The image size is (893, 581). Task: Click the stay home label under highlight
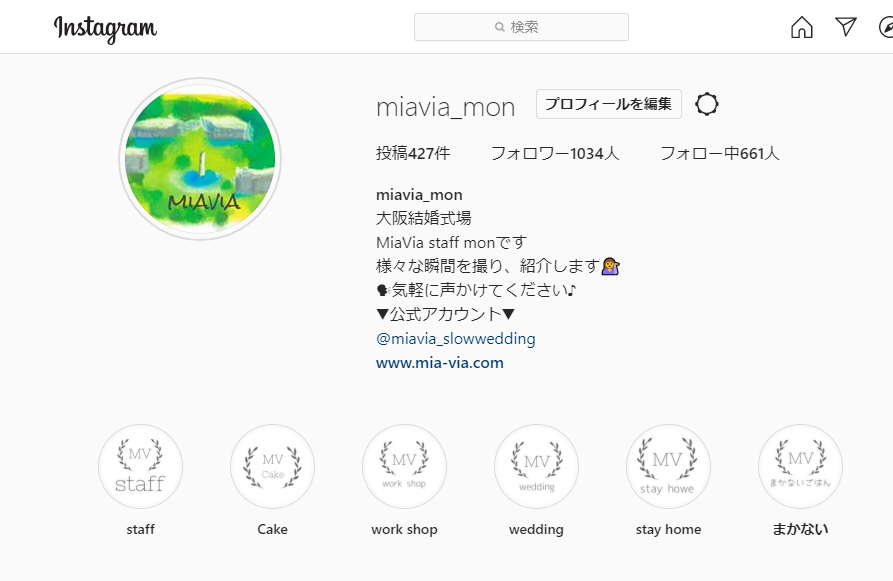point(669,529)
